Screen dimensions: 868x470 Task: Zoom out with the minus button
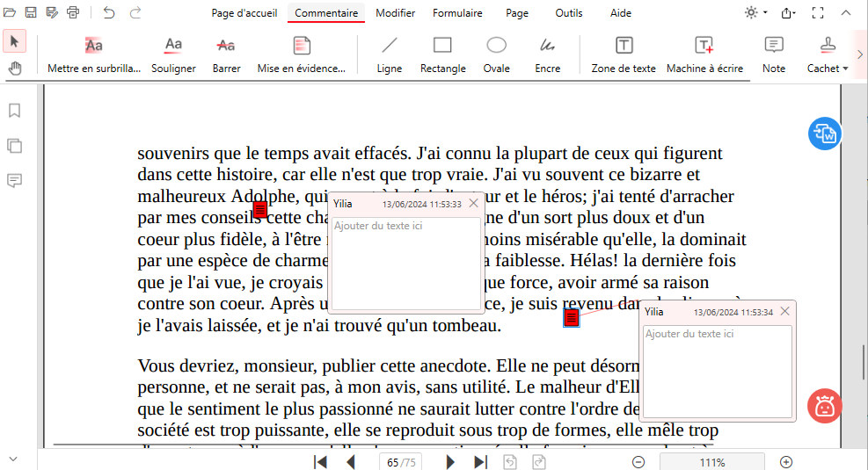coord(638,462)
